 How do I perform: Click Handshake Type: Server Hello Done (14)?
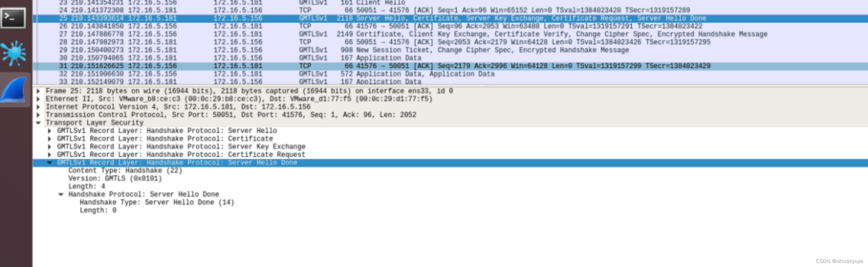pyautogui.click(x=157, y=202)
